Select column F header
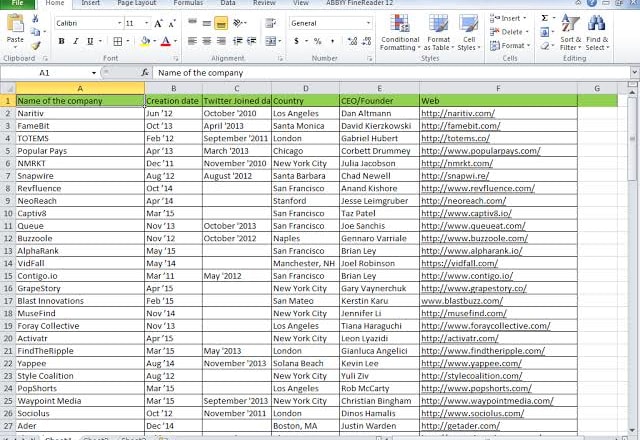 tap(498, 88)
